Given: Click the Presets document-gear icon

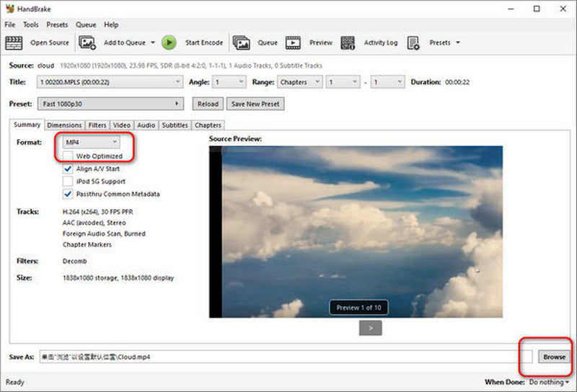Looking at the screenshot, I should 413,43.
